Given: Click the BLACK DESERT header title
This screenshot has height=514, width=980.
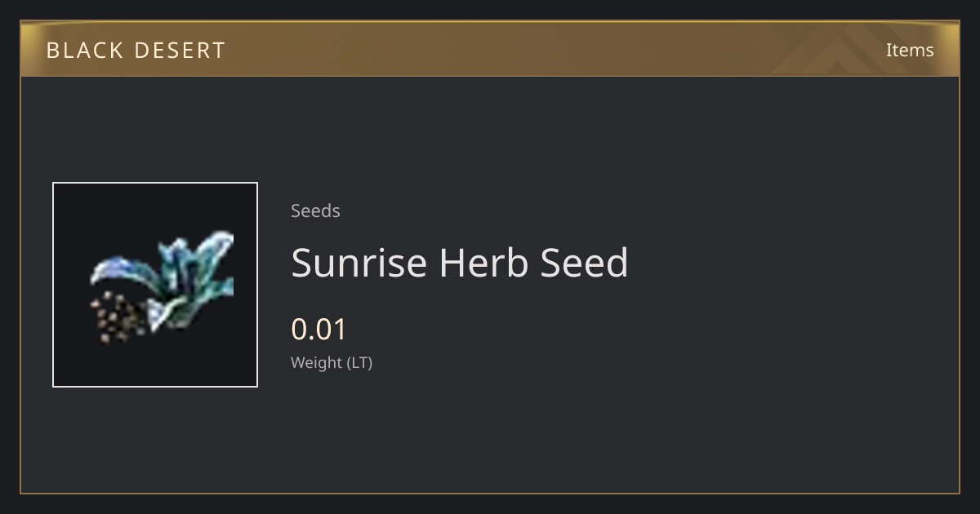Looking at the screenshot, I should (x=136, y=51).
